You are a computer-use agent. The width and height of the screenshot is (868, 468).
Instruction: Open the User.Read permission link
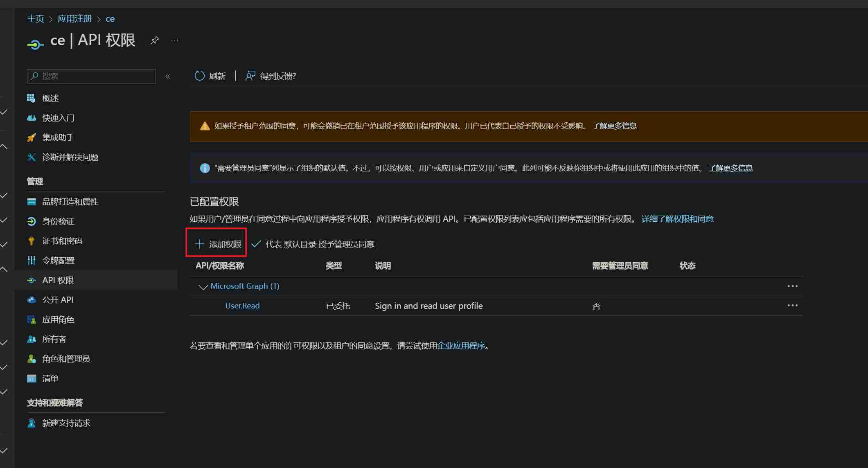point(242,306)
